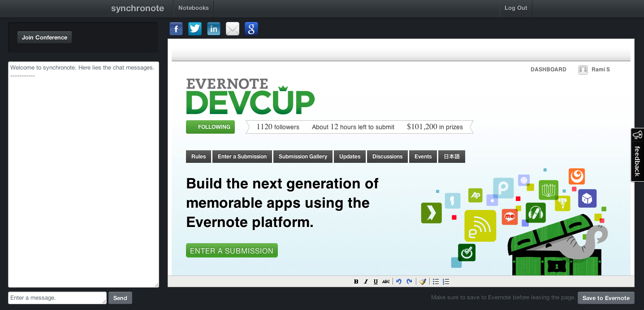Open the Enter a Submission tab

[x=242, y=157]
